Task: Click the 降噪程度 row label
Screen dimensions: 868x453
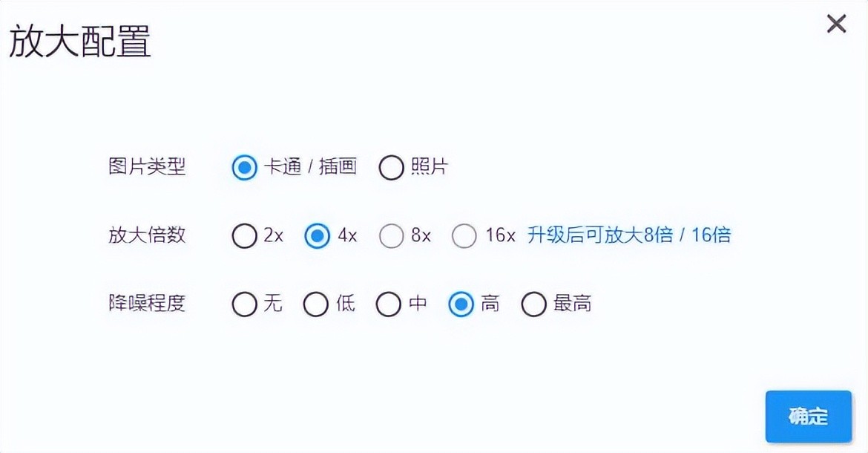Action: click(x=147, y=304)
